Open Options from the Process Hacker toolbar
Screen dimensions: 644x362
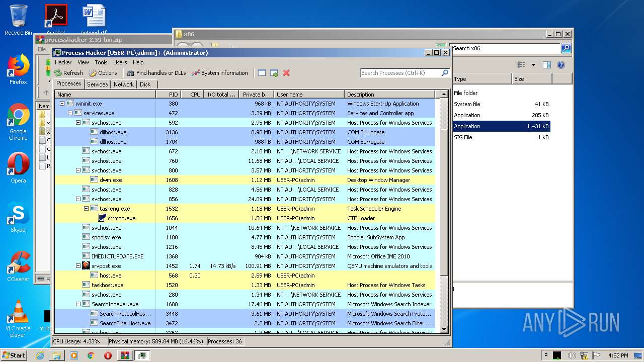click(x=103, y=73)
